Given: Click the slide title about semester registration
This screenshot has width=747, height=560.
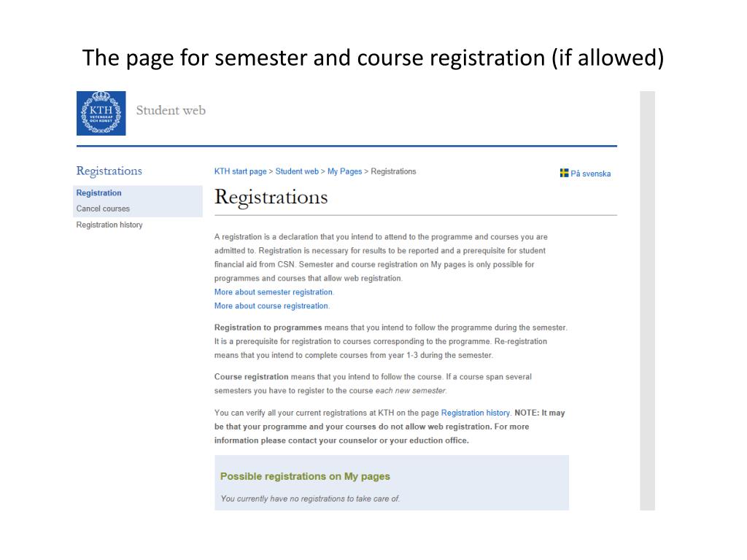Looking at the screenshot, I should pos(373,57).
